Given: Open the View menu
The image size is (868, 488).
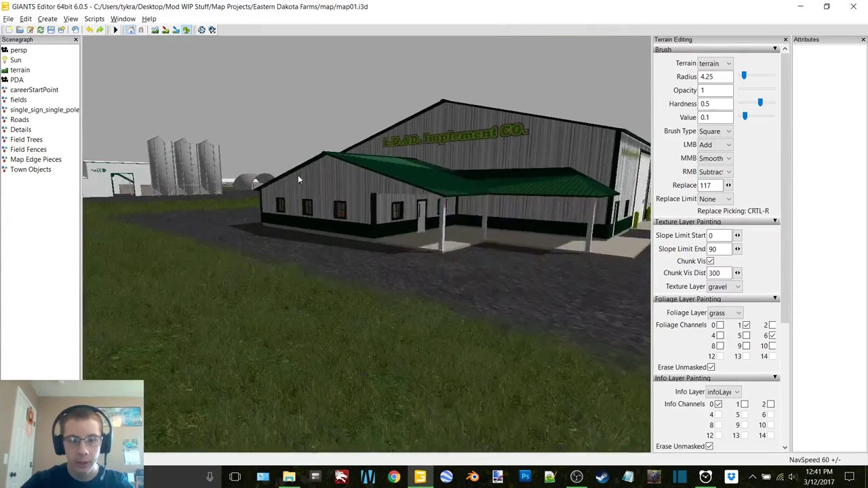Looking at the screenshot, I should pos(71,19).
